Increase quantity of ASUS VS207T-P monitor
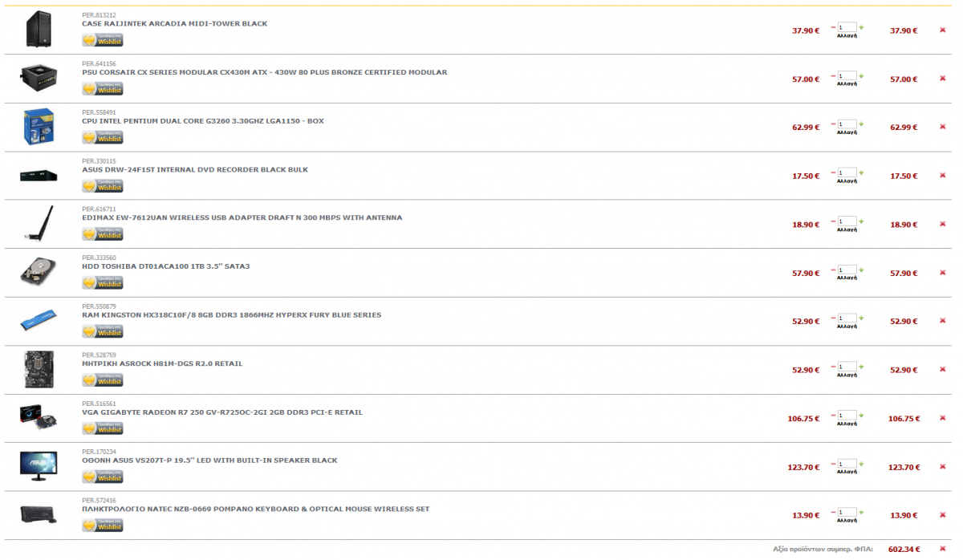963x560 pixels. pyautogui.click(x=861, y=464)
